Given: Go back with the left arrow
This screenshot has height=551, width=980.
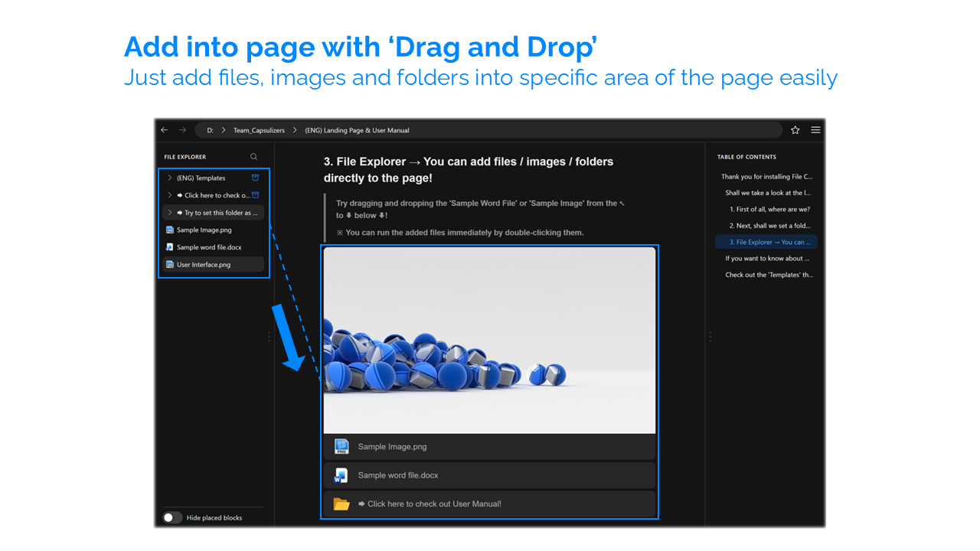Looking at the screenshot, I should point(165,130).
